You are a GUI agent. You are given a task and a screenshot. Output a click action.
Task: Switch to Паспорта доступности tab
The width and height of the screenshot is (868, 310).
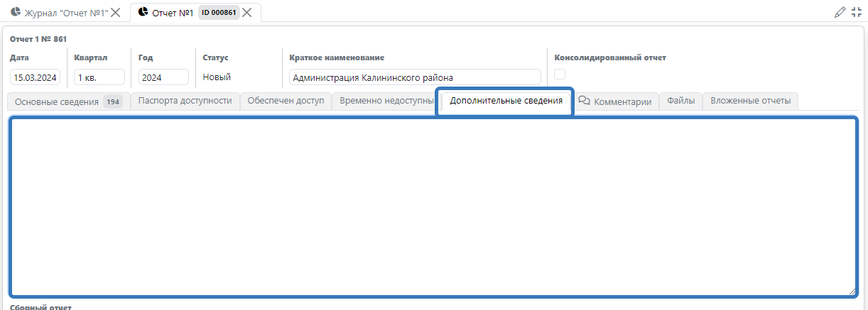click(x=185, y=101)
